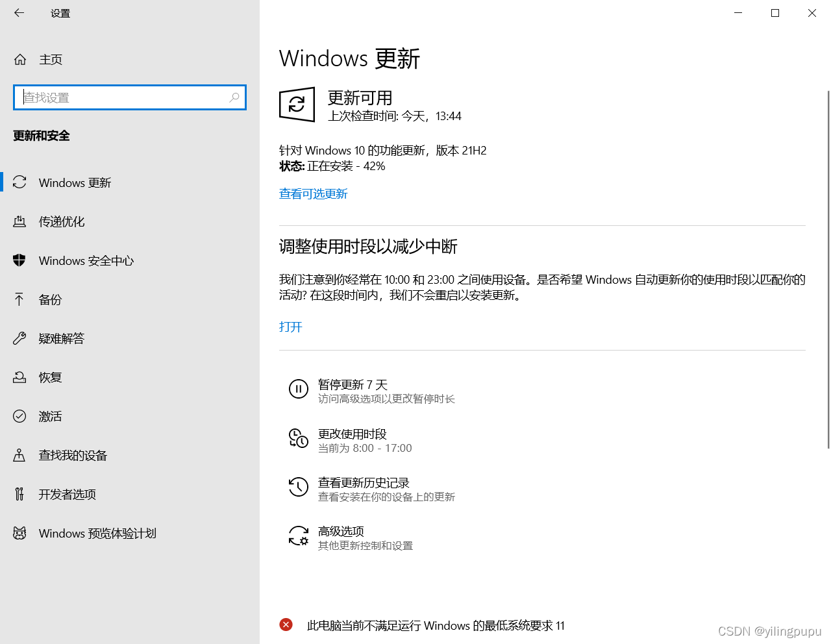Click the red error icon for Windows 11 requirement
Viewport: 831px width, 644px height.
pos(286,625)
